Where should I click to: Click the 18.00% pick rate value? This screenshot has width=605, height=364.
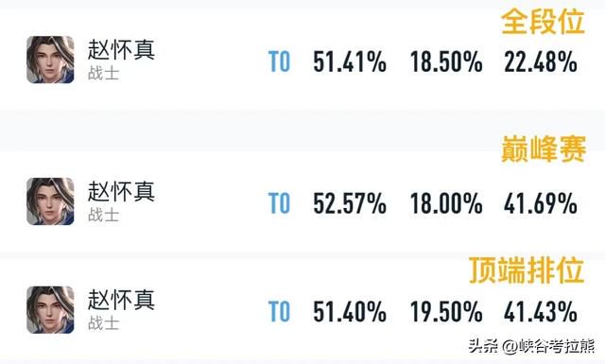(446, 203)
